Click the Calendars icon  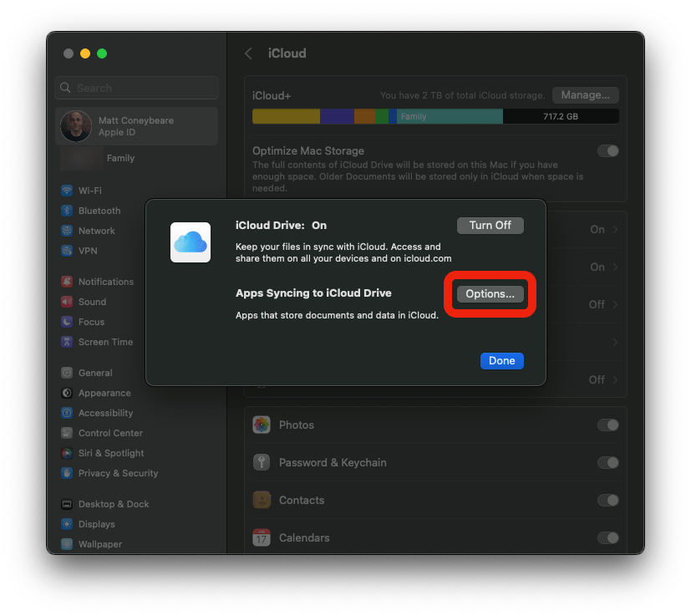pyautogui.click(x=262, y=537)
